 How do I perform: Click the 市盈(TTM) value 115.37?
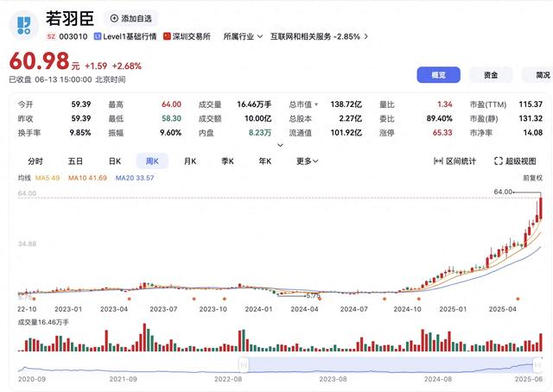[531, 104]
